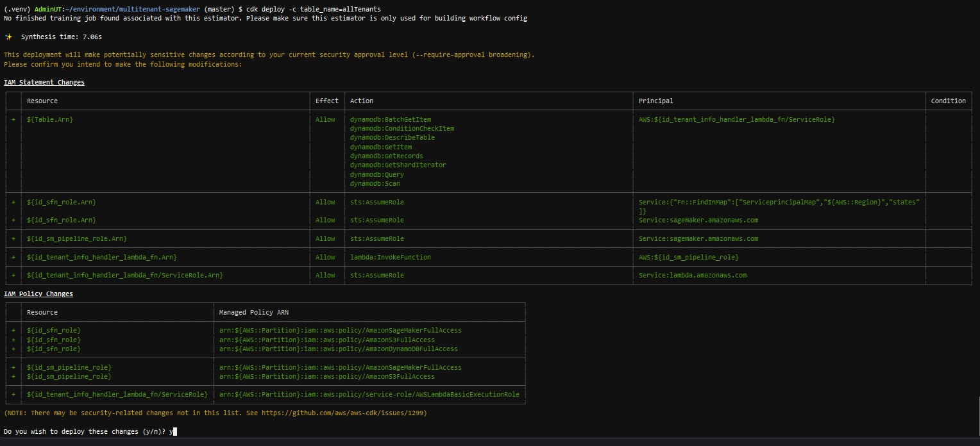Click the Effect column header
The image size is (980, 446).
(327, 101)
